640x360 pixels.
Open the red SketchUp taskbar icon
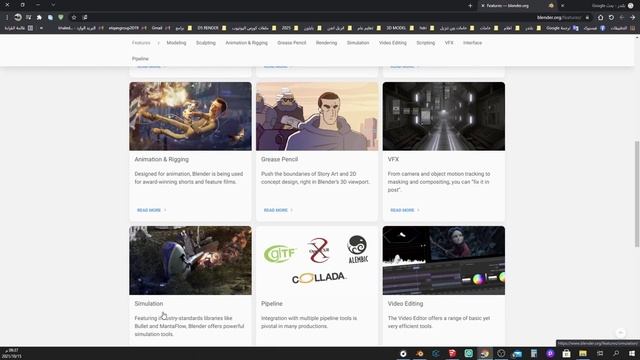(x=452, y=353)
